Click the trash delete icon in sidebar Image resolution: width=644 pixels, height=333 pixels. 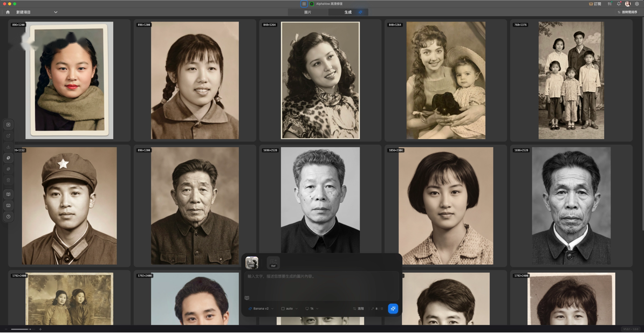point(9,180)
